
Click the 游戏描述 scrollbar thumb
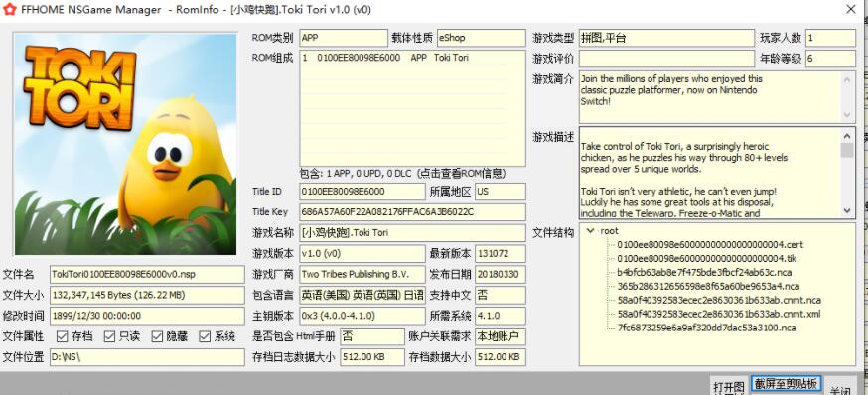[x=847, y=151]
